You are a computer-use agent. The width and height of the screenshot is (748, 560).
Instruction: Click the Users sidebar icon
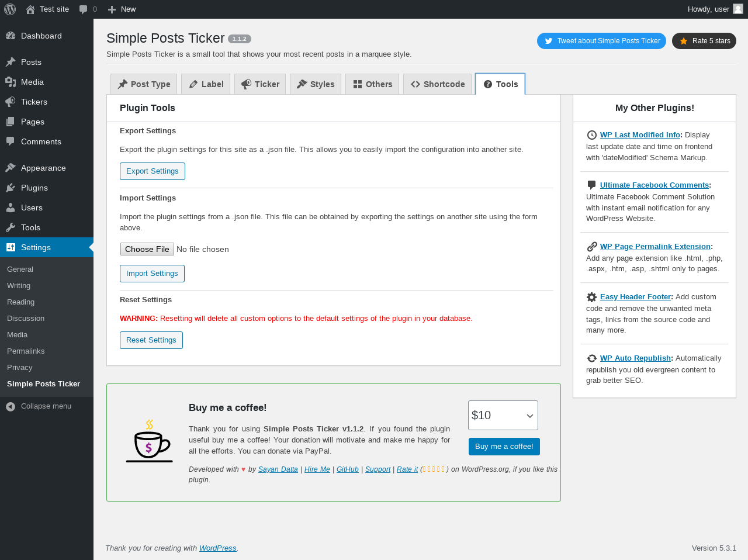click(11, 208)
